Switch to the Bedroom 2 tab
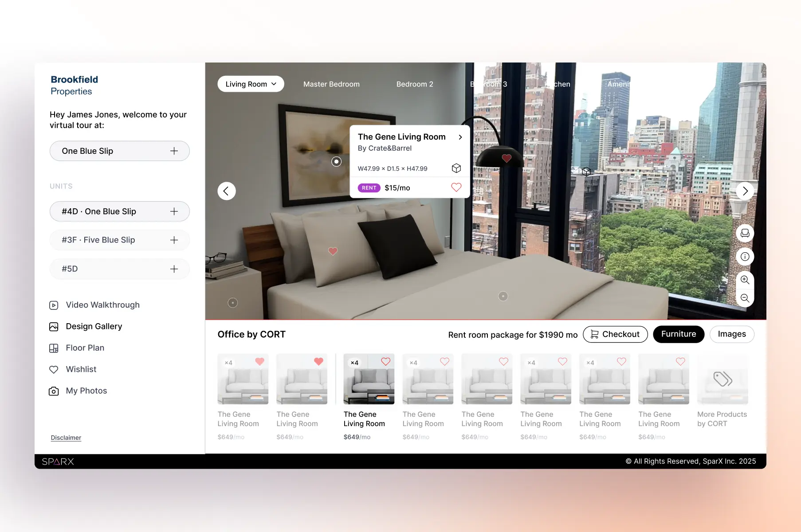The height and width of the screenshot is (532, 801). point(415,84)
